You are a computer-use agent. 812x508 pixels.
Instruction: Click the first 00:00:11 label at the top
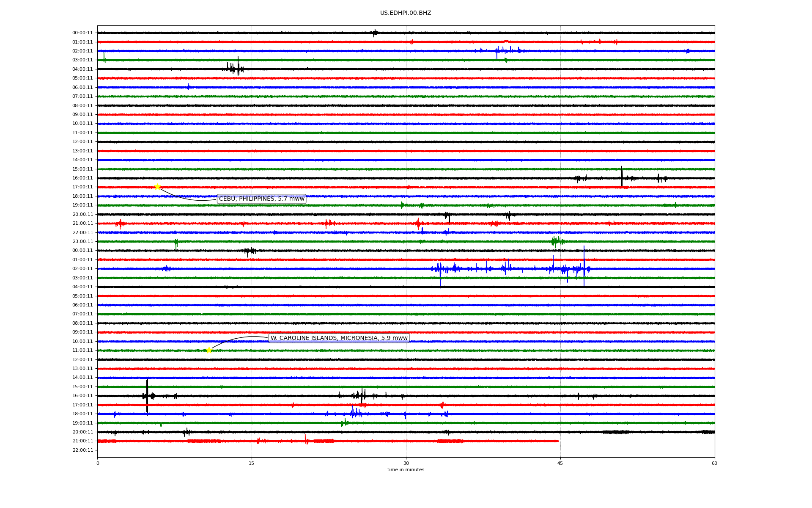82,33
